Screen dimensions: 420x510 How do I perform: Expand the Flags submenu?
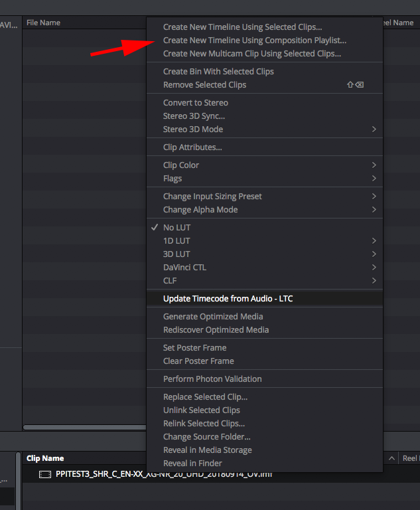tap(265, 179)
